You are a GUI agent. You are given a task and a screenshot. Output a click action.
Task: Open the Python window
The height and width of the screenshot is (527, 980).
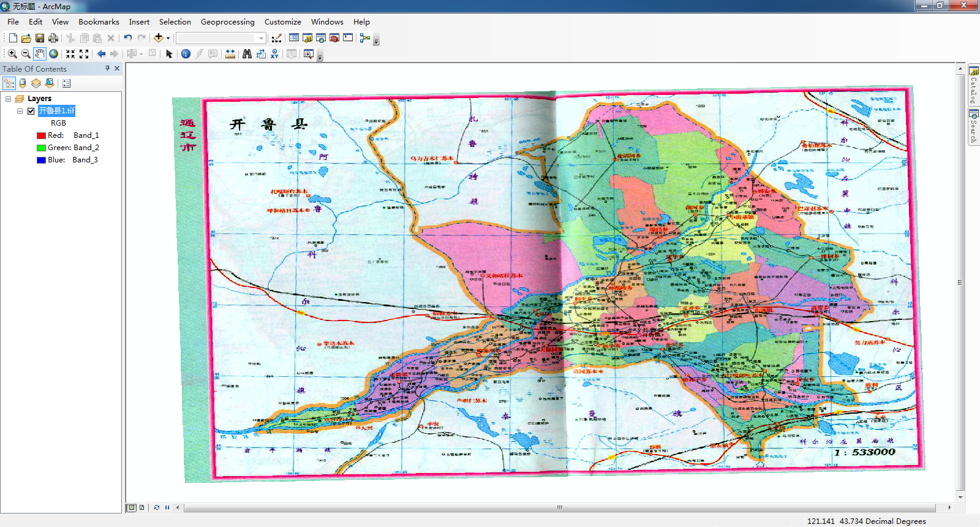point(348,38)
